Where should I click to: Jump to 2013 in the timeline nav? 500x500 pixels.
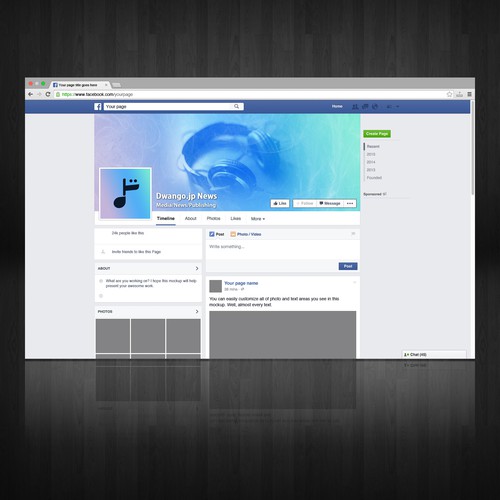pyautogui.click(x=371, y=170)
